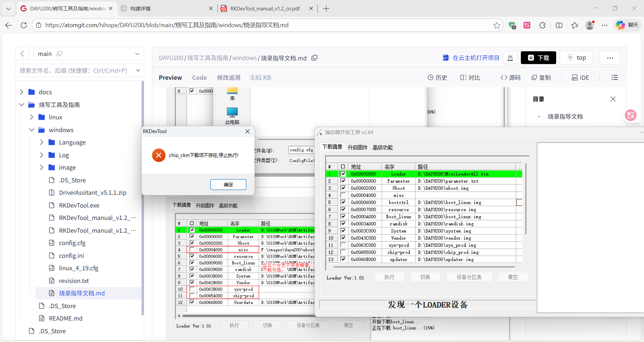Switch to the 修改追溯 tab

pos(228,77)
